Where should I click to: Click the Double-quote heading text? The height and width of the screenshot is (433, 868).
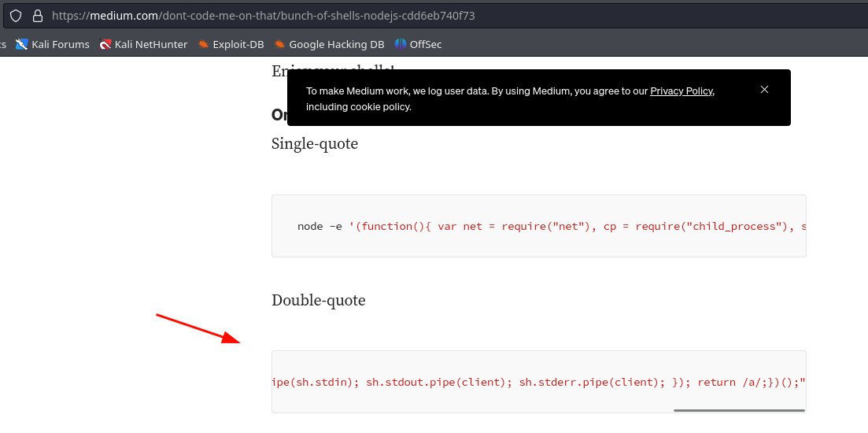tap(318, 301)
